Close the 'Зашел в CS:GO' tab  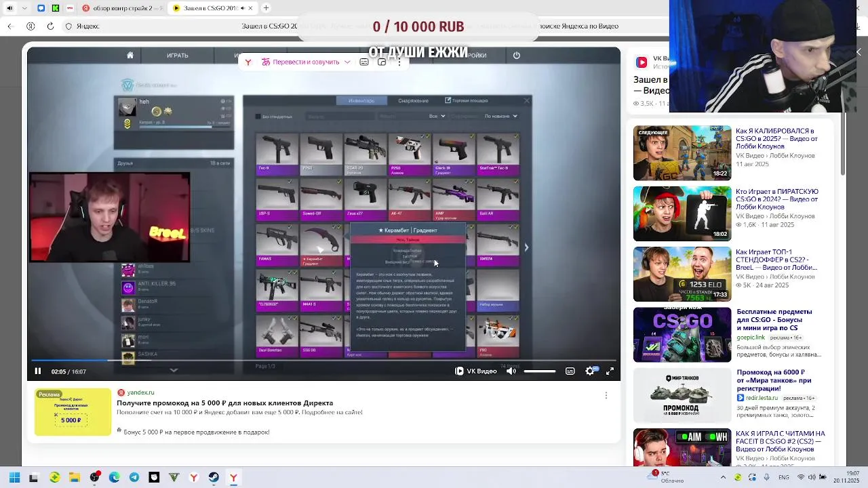[250, 8]
